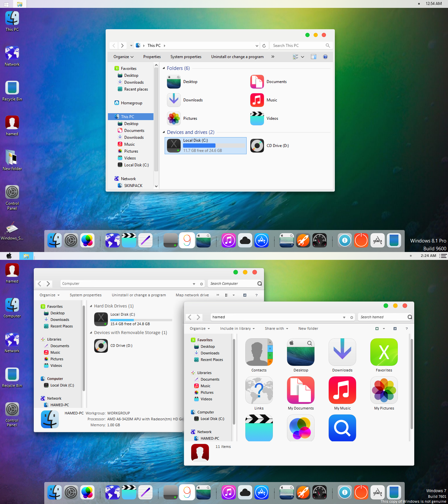Open the orange power icon in the bottom dock
The image size is (448, 504).
[361, 493]
